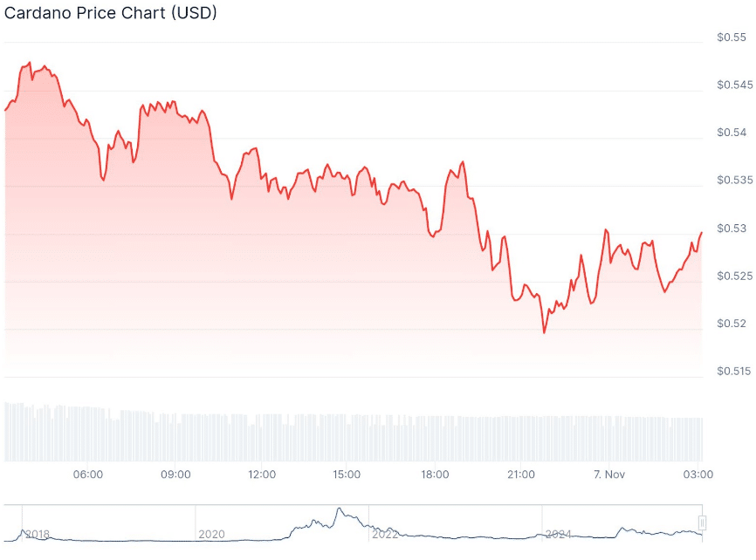Screen dimensions: 756x560
Task: Click the tallest peak in the navigator chart
Action: pyautogui.click(x=339, y=509)
